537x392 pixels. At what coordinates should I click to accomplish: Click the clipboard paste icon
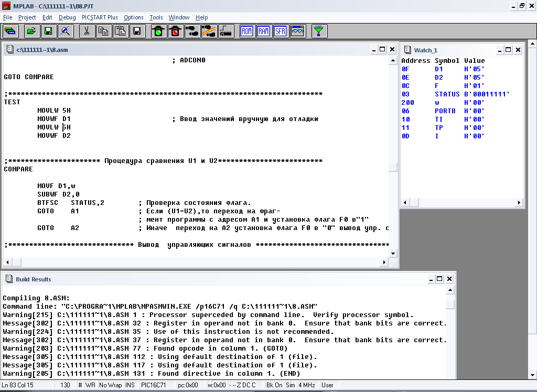point(120,31)
